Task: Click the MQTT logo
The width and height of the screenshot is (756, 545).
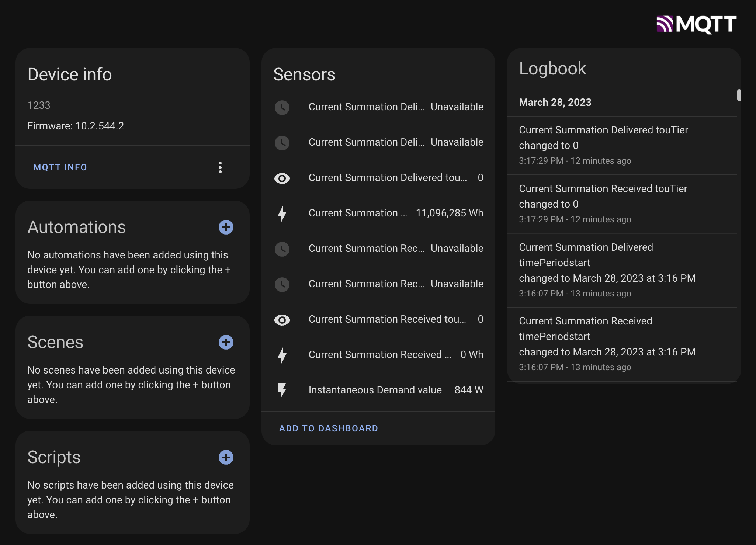Action: [x=696, y=24]
